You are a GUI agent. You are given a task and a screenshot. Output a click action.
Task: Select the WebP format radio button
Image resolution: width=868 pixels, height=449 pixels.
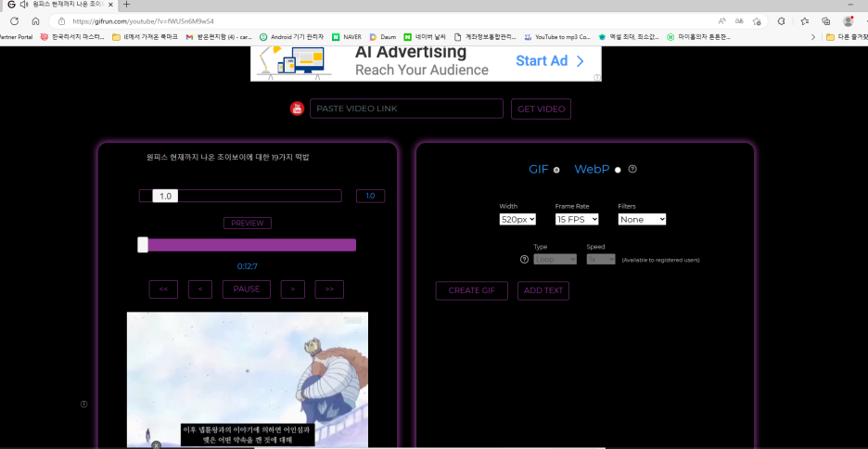click(x=618, y=170)
